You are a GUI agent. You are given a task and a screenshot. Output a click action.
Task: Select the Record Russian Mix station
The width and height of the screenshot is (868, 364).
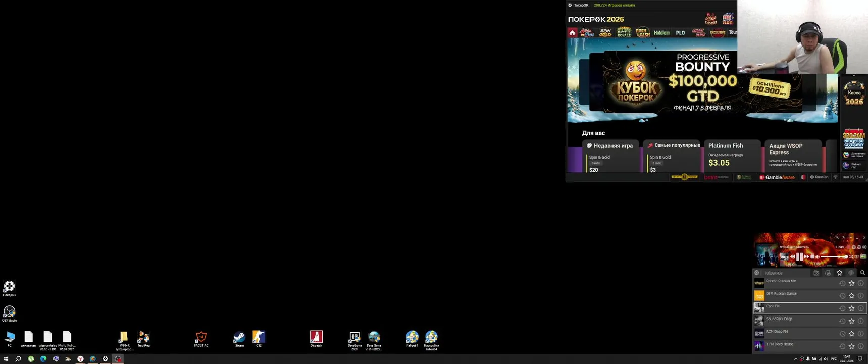coord(810,283)
